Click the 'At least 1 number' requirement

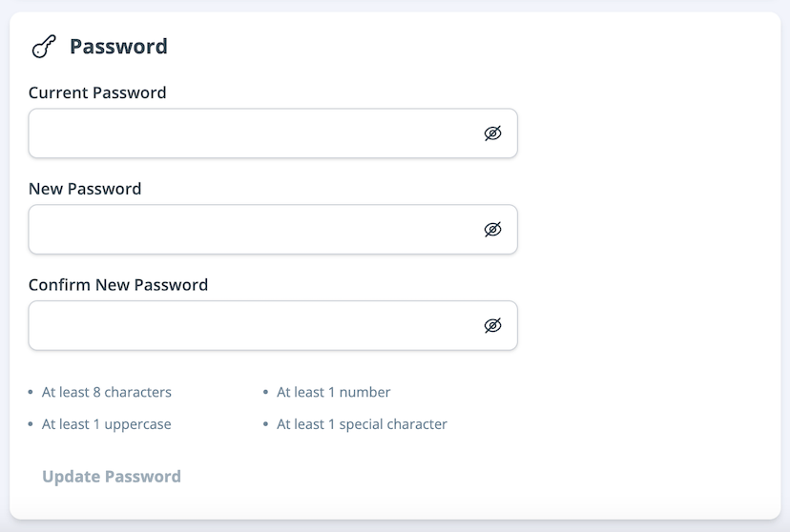point(334,392)
